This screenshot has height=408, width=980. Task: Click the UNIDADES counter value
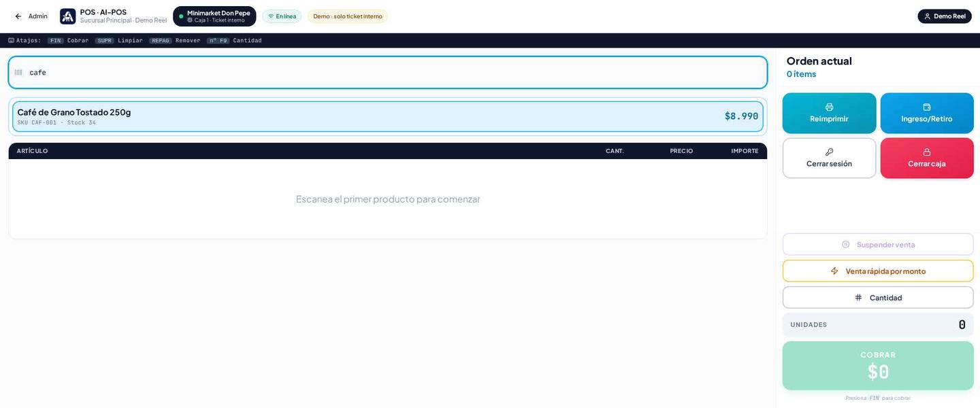coord(962,324)
